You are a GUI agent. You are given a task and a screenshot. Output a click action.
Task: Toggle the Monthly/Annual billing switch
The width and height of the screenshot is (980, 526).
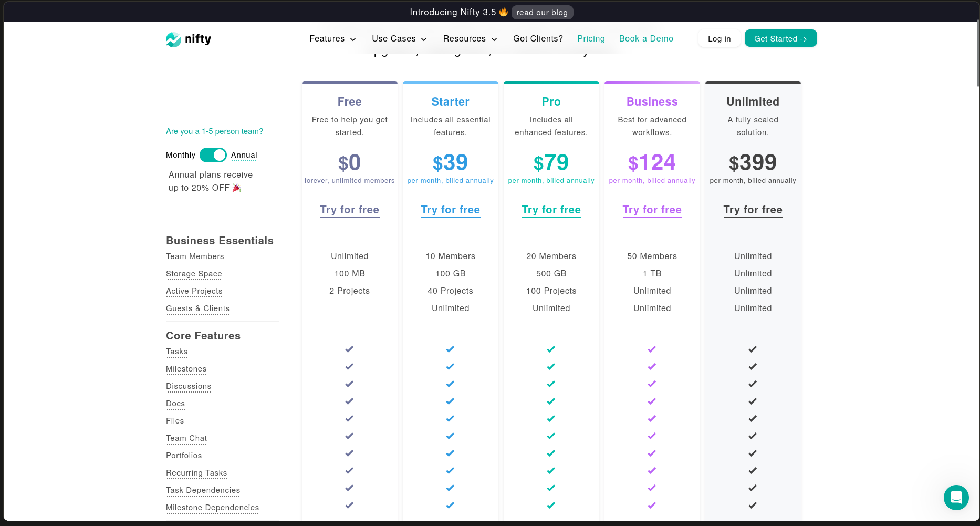[213, 155]
